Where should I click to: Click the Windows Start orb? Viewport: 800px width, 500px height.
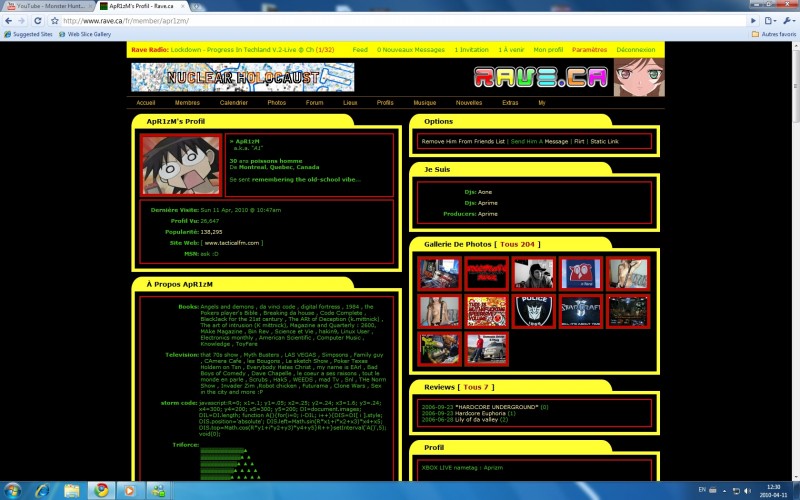coord(13,491)
